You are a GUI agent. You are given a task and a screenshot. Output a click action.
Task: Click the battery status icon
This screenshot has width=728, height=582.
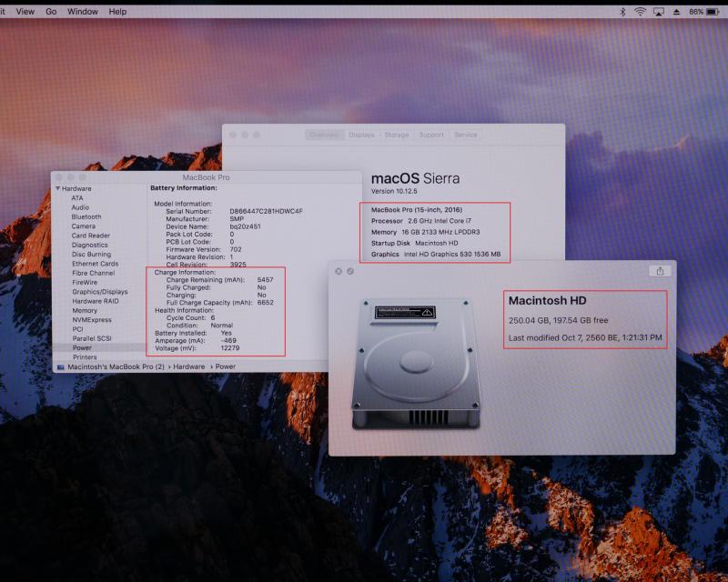(x=713, y=12)
